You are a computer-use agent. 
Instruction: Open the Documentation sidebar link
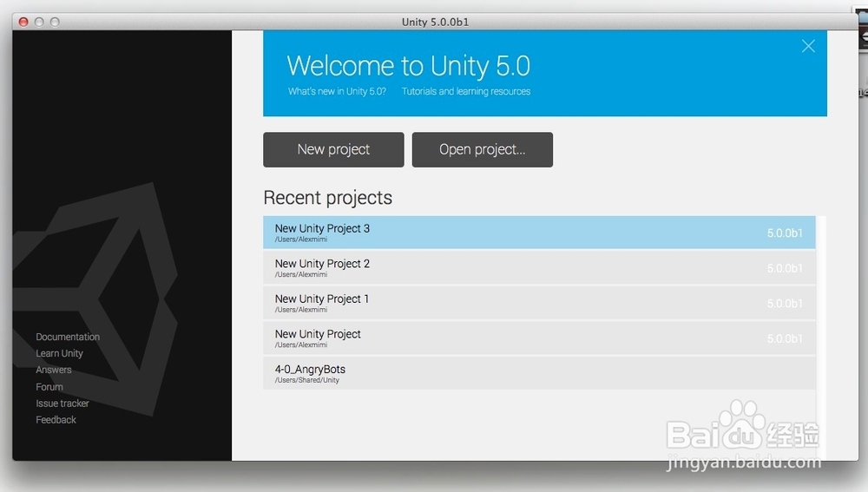click(68, 337)
